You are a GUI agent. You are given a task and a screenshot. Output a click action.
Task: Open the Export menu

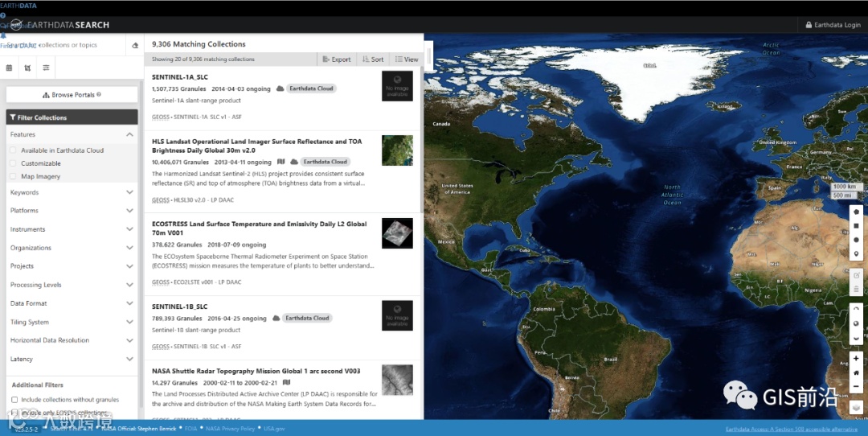click(337, 60)
